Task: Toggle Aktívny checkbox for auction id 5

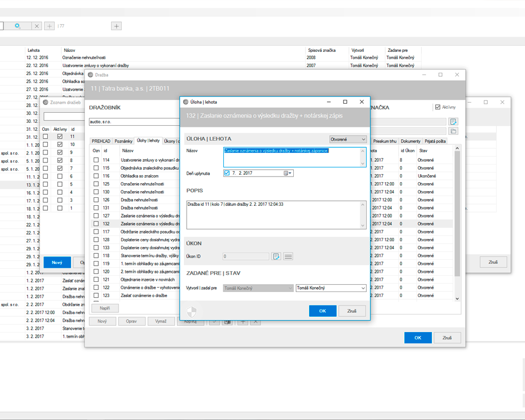Action: pyautogui.click(x=60, y=184)
